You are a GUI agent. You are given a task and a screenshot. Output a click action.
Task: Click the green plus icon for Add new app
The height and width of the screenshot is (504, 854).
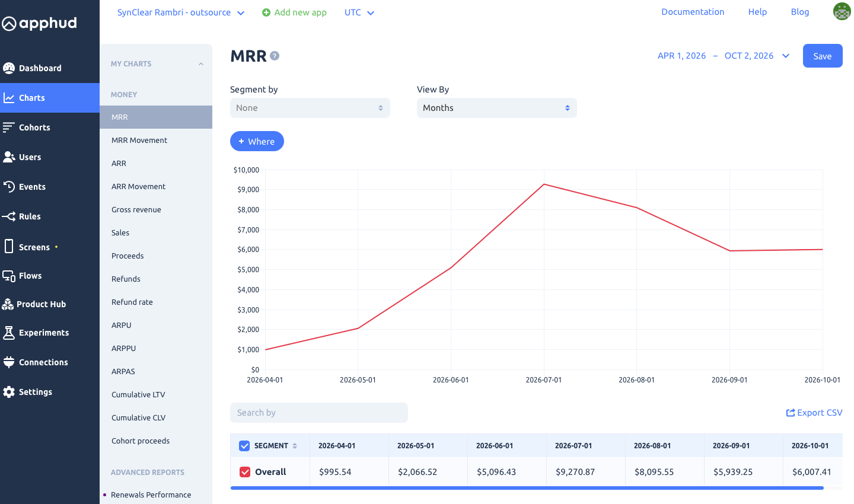(x=266, y=12)
